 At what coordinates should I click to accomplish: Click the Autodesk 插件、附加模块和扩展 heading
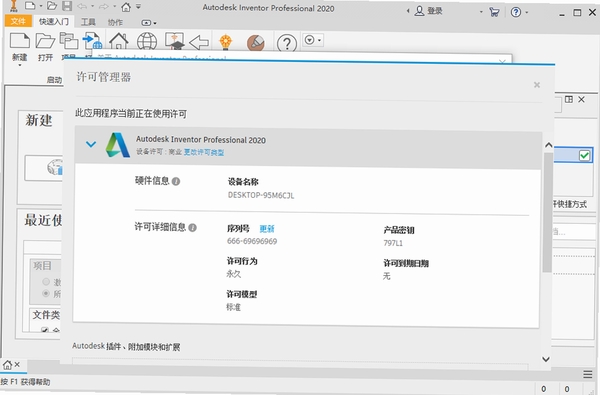point(126,347)
